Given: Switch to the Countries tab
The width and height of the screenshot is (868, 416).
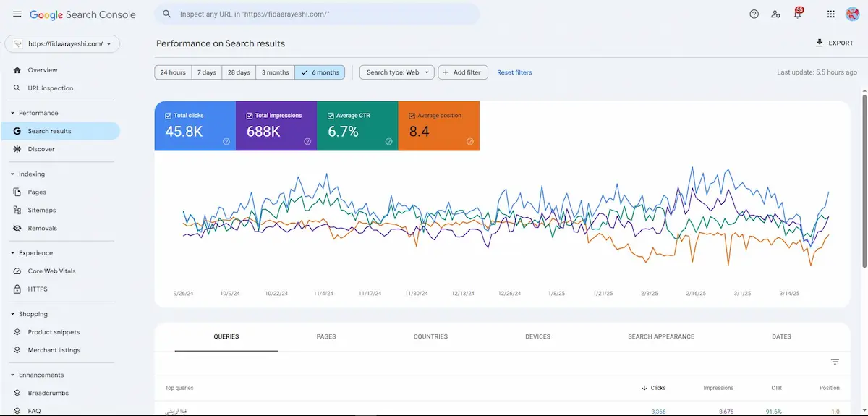Looking at the screenshot, I should point(430,336).
